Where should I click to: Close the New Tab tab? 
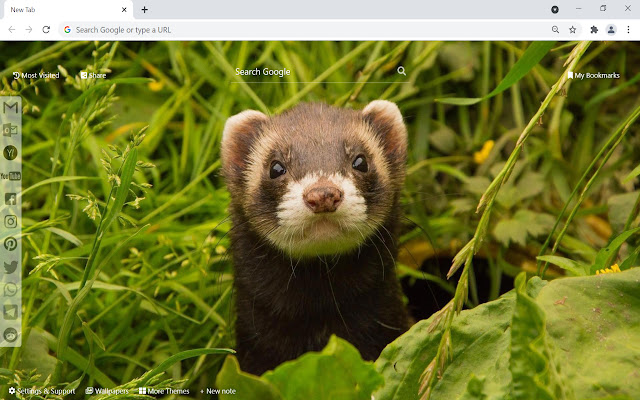pyautogui.click(x=124, y=9)
